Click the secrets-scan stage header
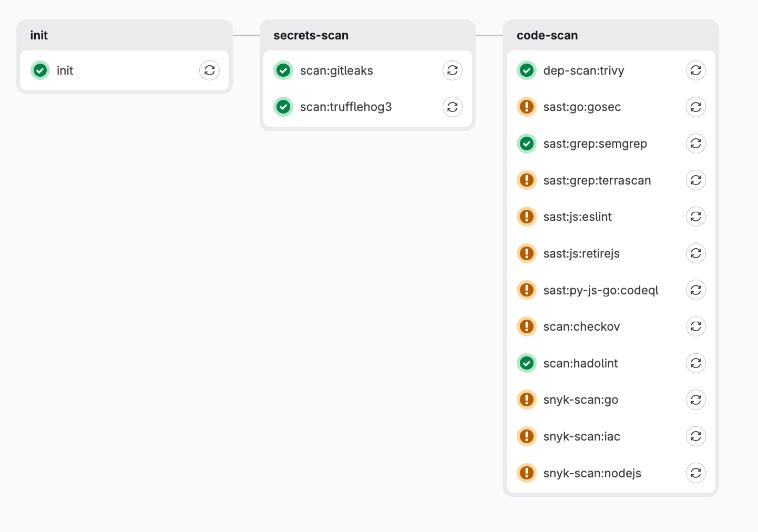The image size is (758, 532). [311, 35]
